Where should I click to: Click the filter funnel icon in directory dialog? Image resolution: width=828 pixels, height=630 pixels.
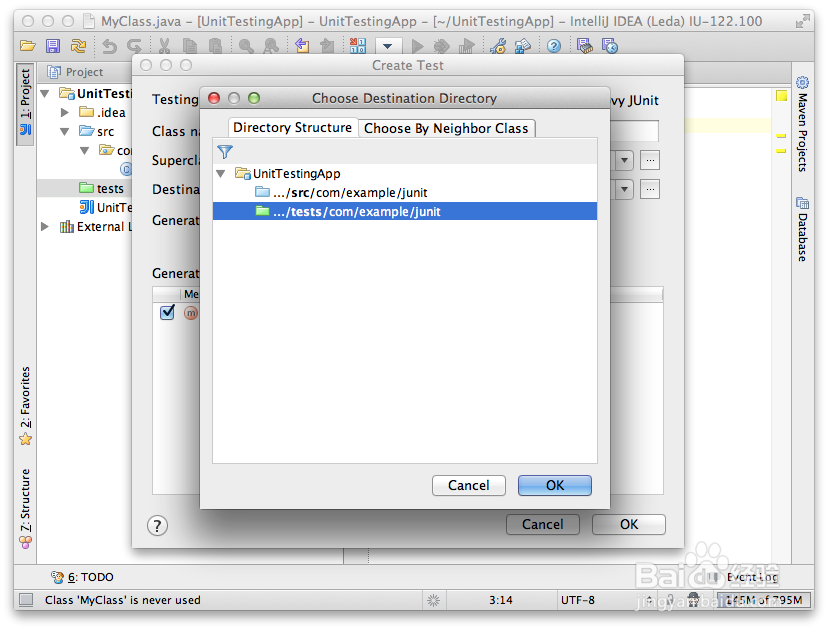coord(225,152)
